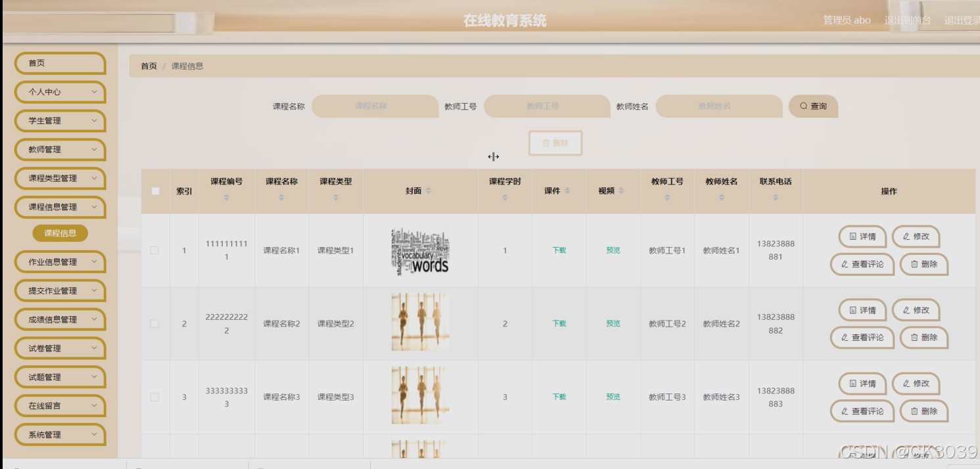Sort table by 课程学时 column arrows
This screenshot has height=469, width=980.
[x=505, y=198]
